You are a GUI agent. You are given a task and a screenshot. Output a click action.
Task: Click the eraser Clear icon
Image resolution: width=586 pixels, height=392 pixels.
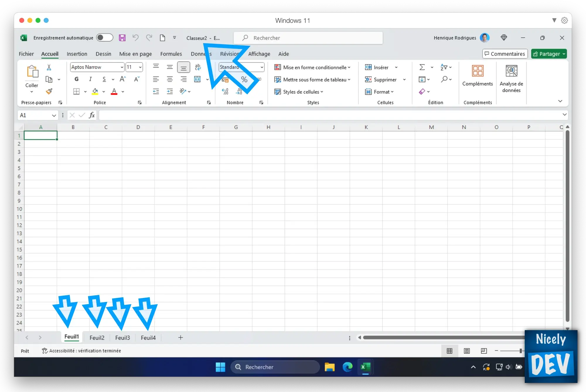422,91
